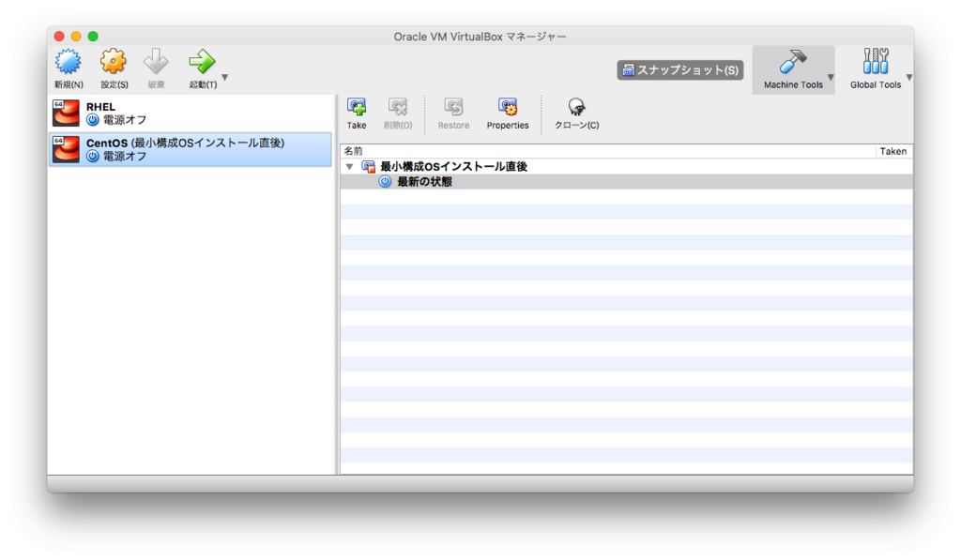Click CentOS 電源オフ status text
This screenshot has width=961, height=560.
pyautogui.click(x=125, y=157)
